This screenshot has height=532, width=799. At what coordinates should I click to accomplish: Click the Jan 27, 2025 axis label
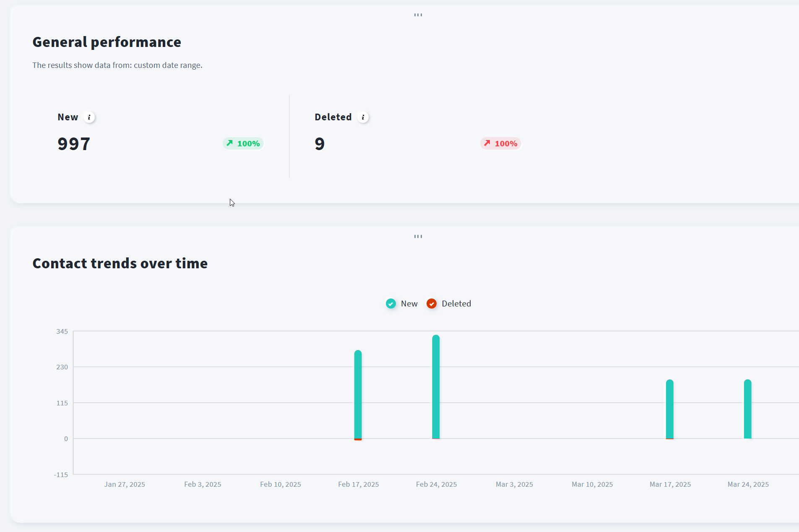pyautogui.click(x=125, y=484)
